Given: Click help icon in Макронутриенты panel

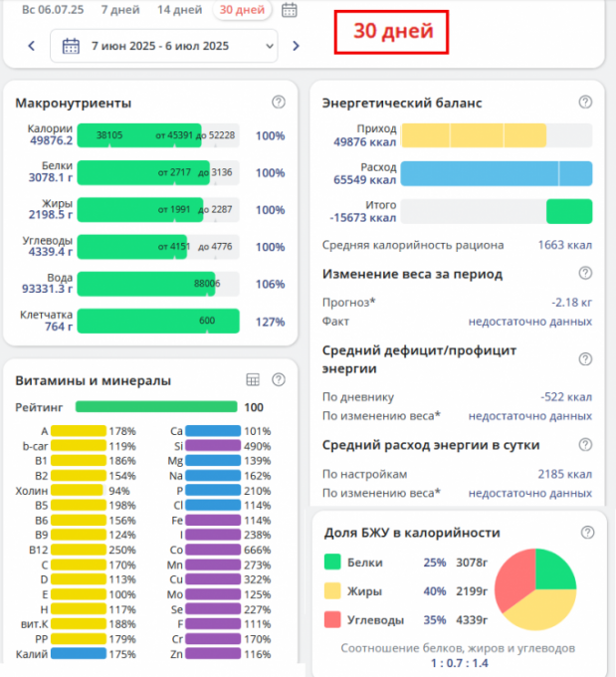Looking at the screenshot, I should (x=279, y=102).
